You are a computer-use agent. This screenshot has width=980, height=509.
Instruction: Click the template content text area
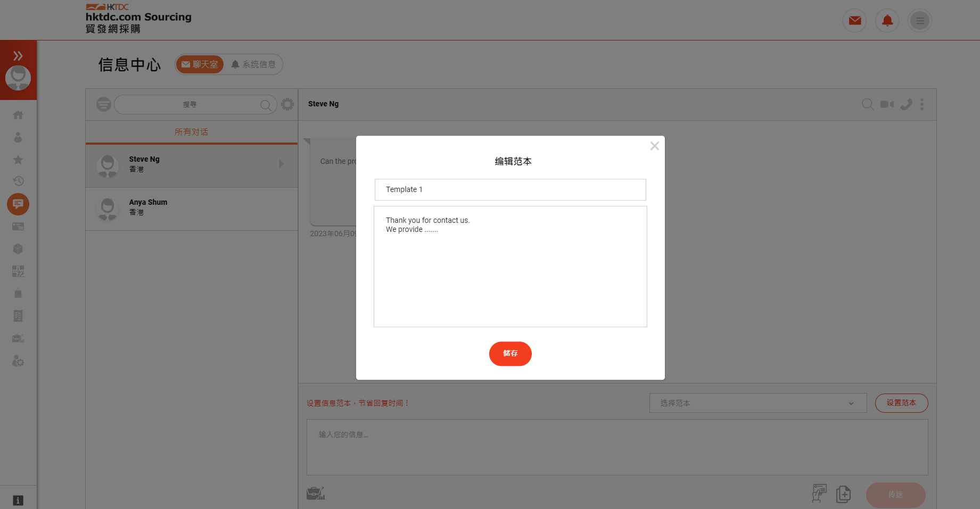510,266
